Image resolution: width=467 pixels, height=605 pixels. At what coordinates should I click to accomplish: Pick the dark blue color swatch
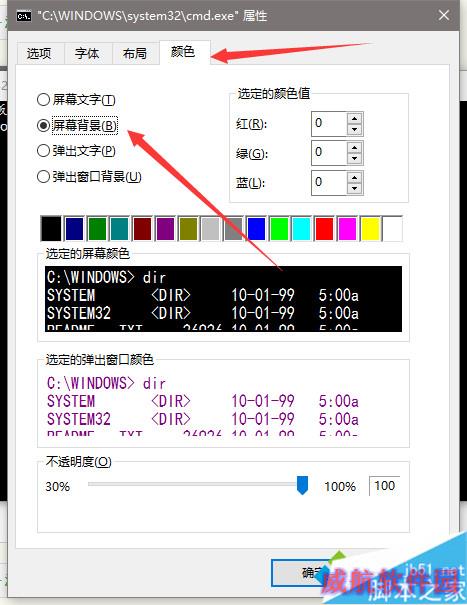tap(74, 229)
